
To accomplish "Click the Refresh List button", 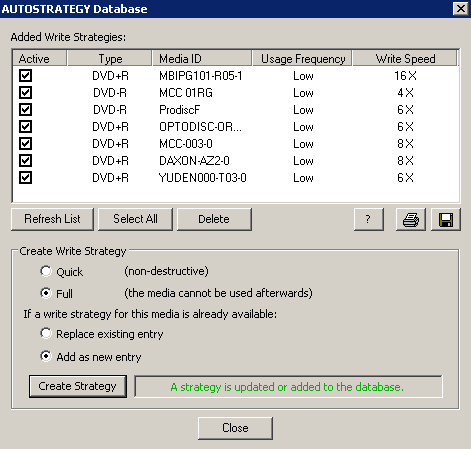I will [x=52, y=220].
